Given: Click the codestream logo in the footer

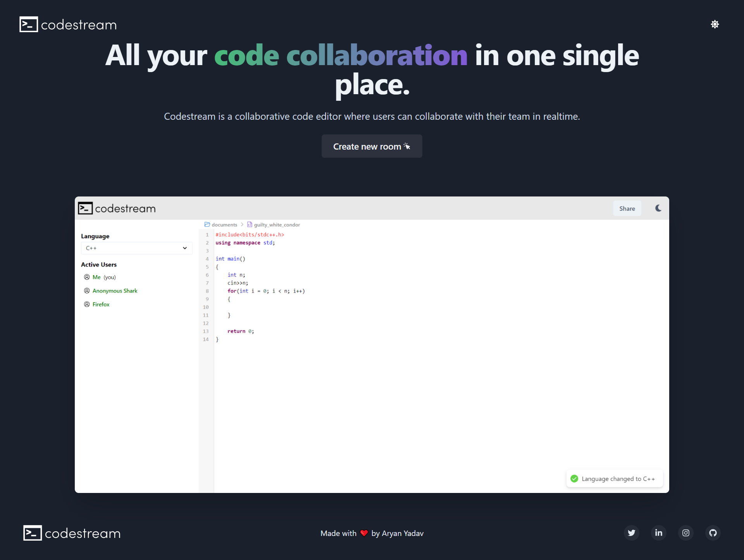Looking at the screenshot, I should (x=72, y=533).
